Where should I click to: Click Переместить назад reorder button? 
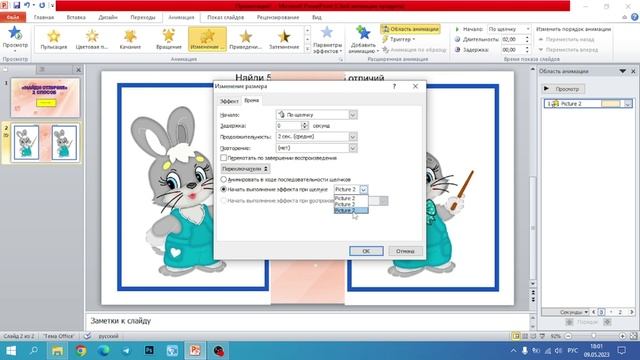tap(566, 39)
